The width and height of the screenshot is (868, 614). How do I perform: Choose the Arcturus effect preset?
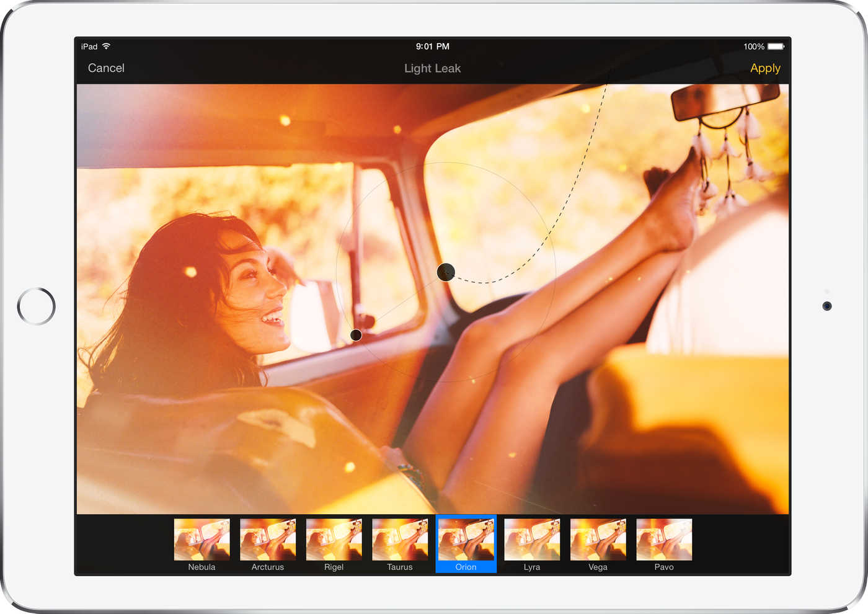click(268, 539)
